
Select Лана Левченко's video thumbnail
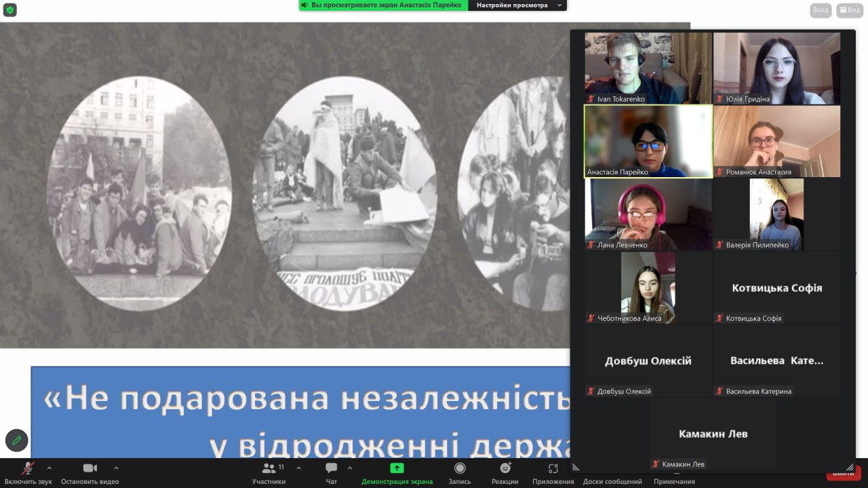(x=648, y=214)
